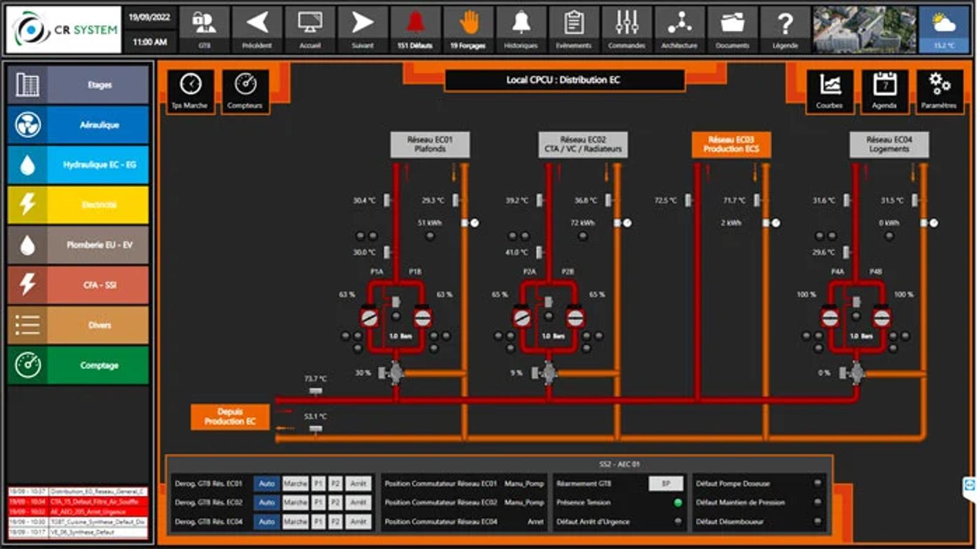The width and height of the screenshot is (980, 549).
Task: Open the Compteurs gauge icon
Action: (245, 91)
